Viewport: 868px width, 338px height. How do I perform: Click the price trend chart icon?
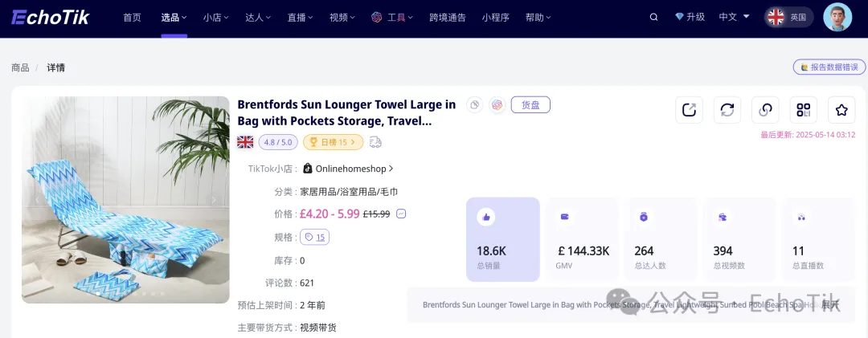click(401, 214)
